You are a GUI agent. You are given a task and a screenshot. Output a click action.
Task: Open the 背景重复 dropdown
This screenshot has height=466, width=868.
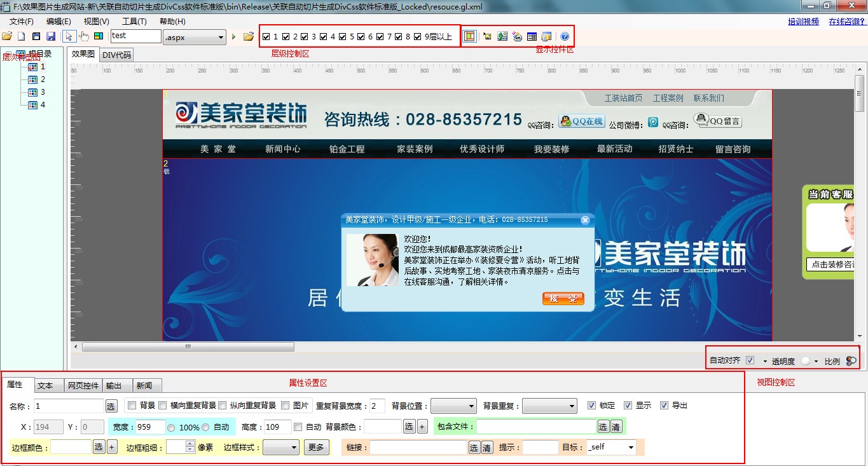(549, 406)
